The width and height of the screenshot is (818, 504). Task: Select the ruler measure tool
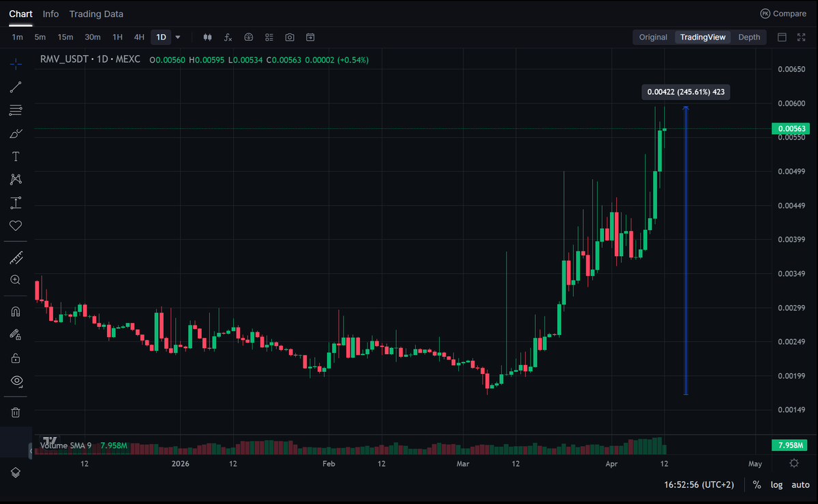[x=15, y=257]
